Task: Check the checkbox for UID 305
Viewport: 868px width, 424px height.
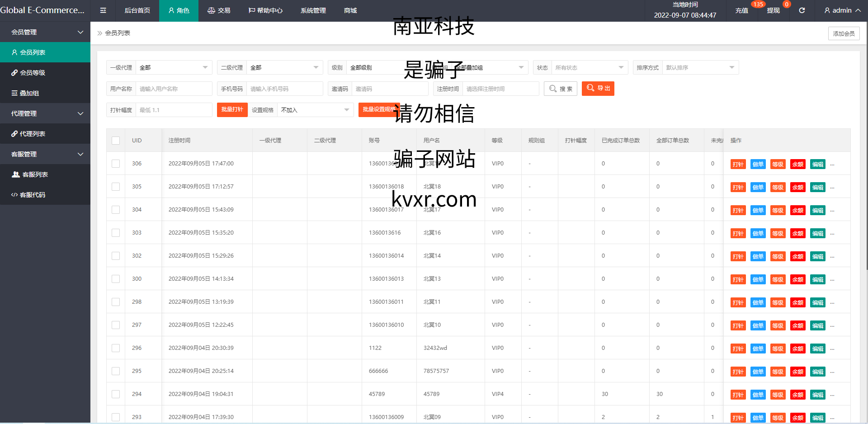Action: (116, 187)
